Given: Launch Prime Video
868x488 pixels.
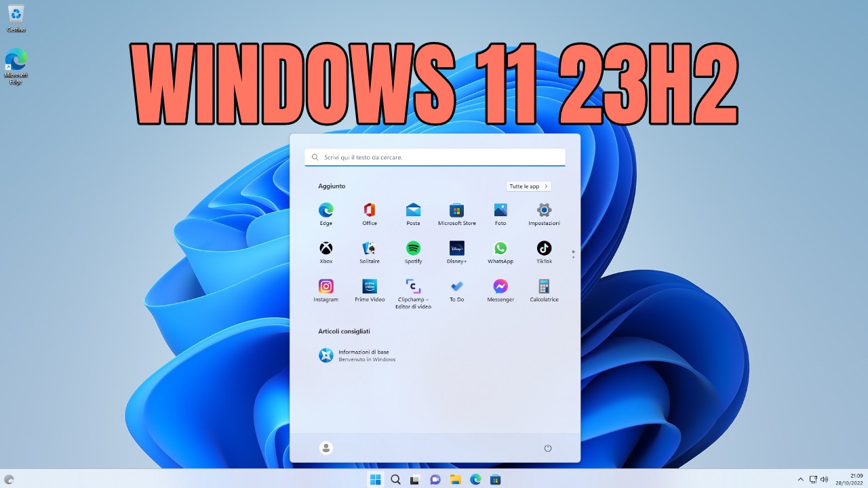Looking at the screenshot, I should (x=370, y=290).
